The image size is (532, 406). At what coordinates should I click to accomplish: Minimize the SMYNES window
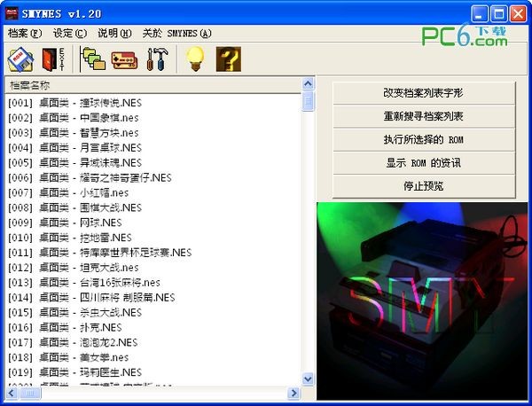[480, 14]
